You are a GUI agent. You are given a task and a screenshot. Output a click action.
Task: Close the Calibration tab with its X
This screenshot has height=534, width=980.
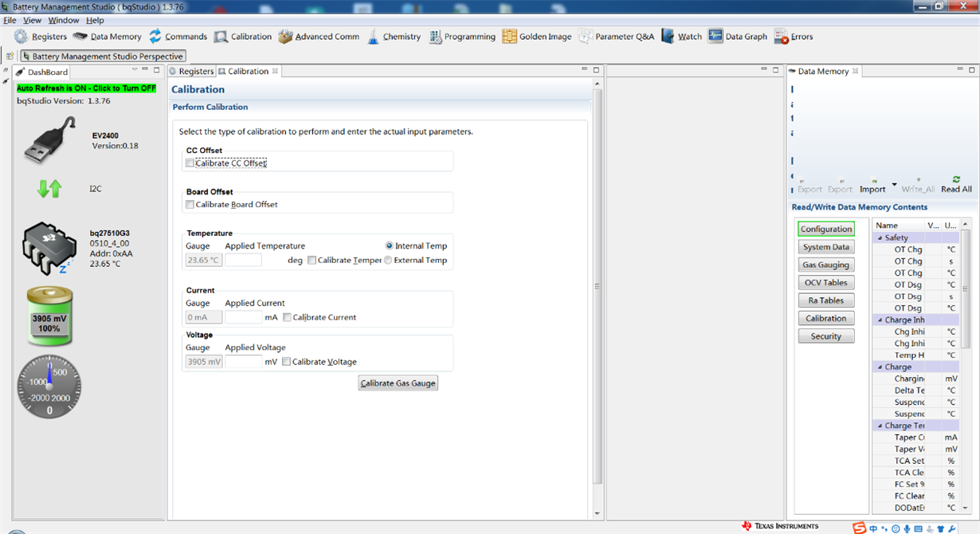point(276,71)
